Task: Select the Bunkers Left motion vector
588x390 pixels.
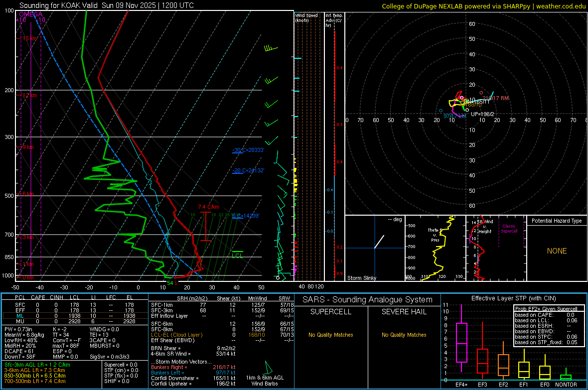Action: (193, 373)
